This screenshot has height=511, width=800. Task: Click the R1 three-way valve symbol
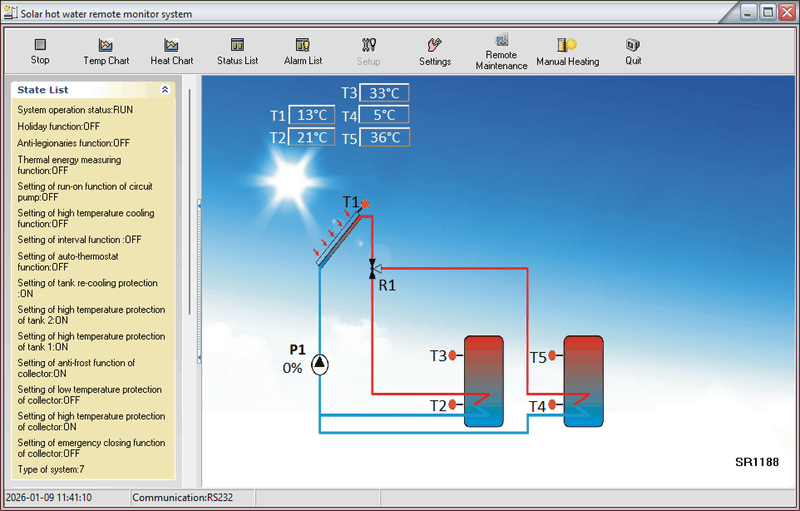point(374,268)
